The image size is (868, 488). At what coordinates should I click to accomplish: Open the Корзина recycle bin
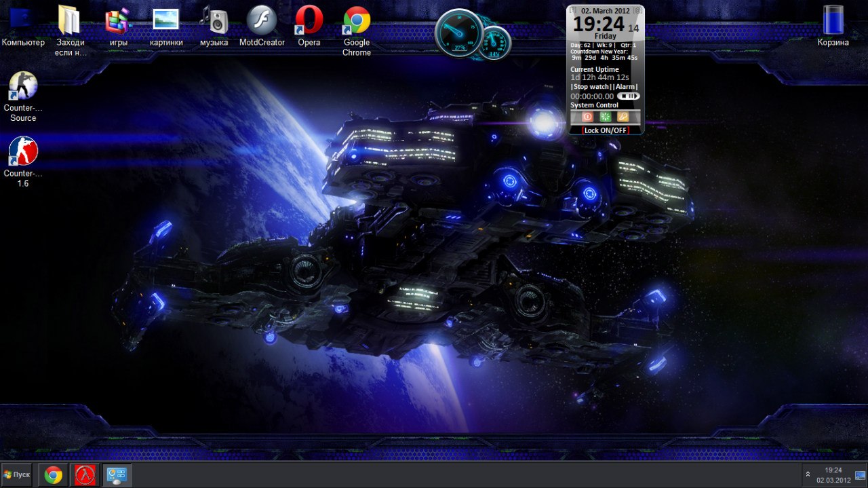click(x=833, y=22)
